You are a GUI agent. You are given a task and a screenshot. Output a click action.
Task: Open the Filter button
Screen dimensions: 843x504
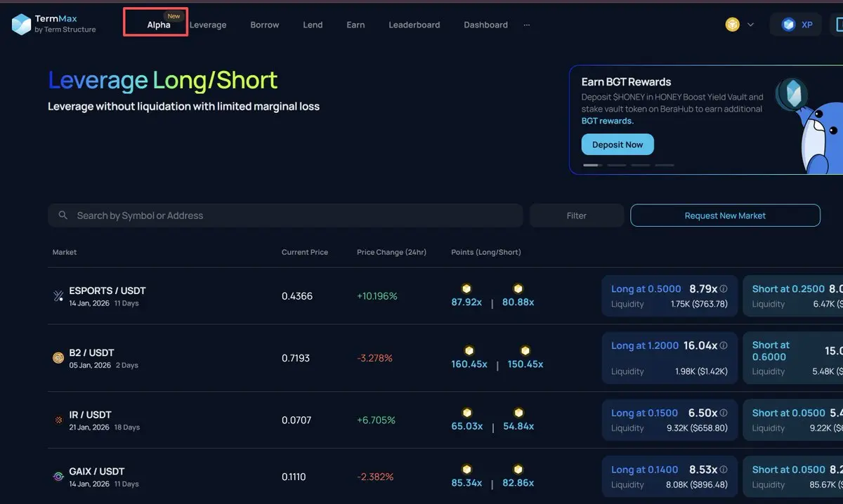[577, 215]
